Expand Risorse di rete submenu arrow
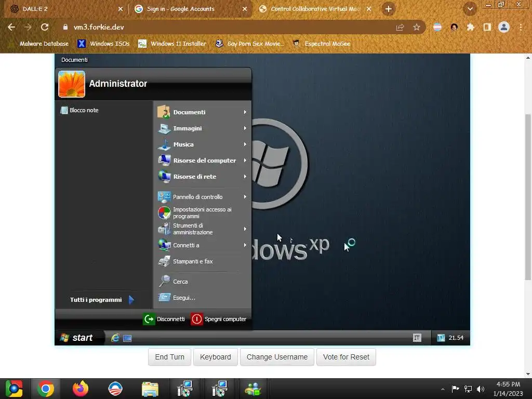This screenshot has height=399, width=532. click(x=245, y=177)
